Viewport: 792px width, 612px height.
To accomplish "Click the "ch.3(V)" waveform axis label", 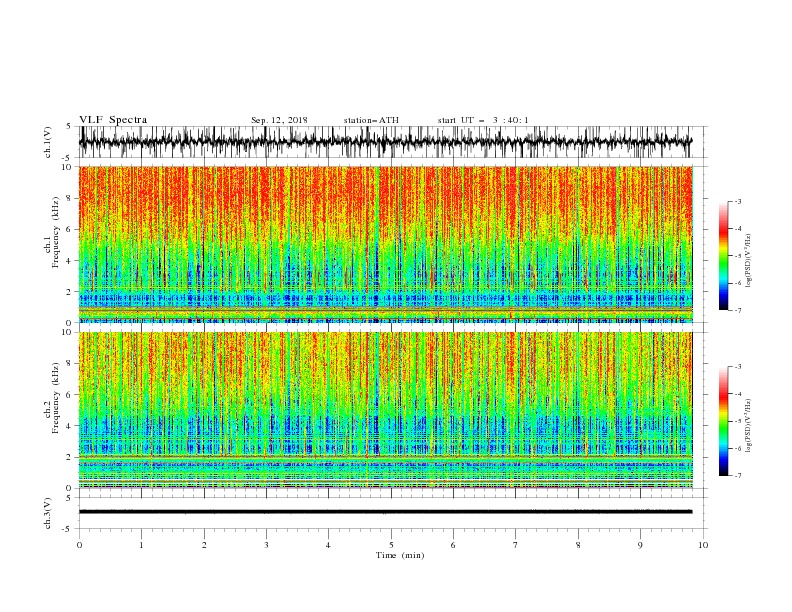I will click(48, 513).
